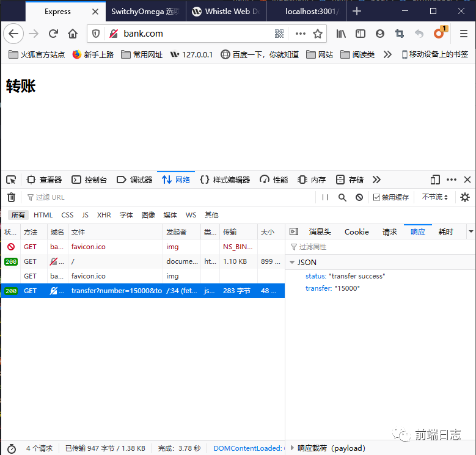476x455 pixels.
Task: Show more bookmarks toolbar items
Action: (387, 54)
